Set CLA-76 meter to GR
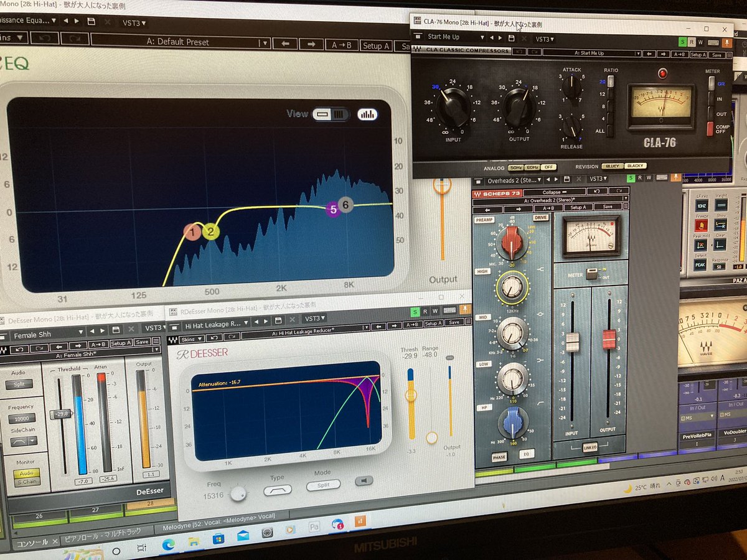This screenshot has height=560, width=747. point(712,83)
